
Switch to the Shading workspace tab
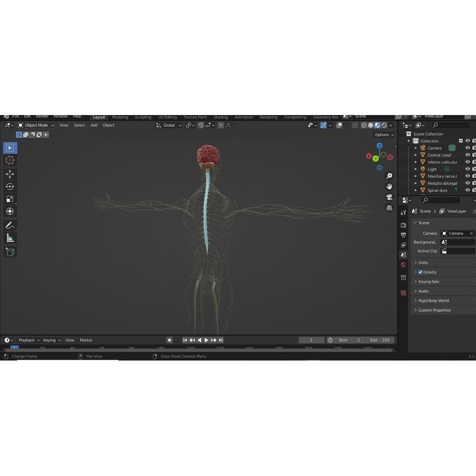[x=221, y=117]
